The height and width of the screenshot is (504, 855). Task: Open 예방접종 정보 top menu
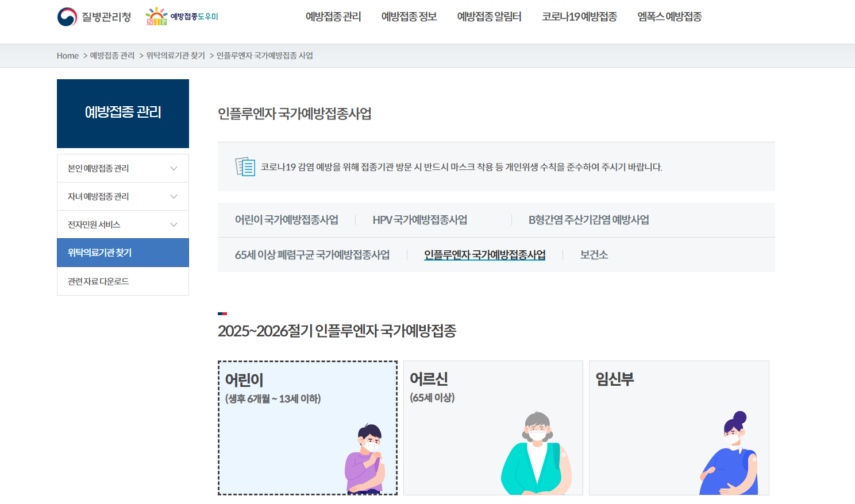409,17
